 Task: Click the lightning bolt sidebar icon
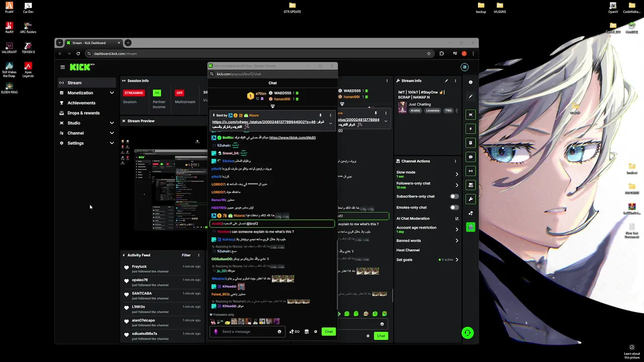[470, 129]
